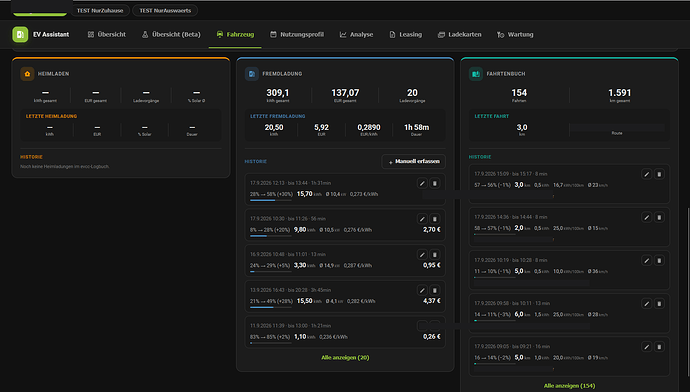
Task: Delete the 17.9.2026 09:58 trip entry
Action: tap(659, 304)
